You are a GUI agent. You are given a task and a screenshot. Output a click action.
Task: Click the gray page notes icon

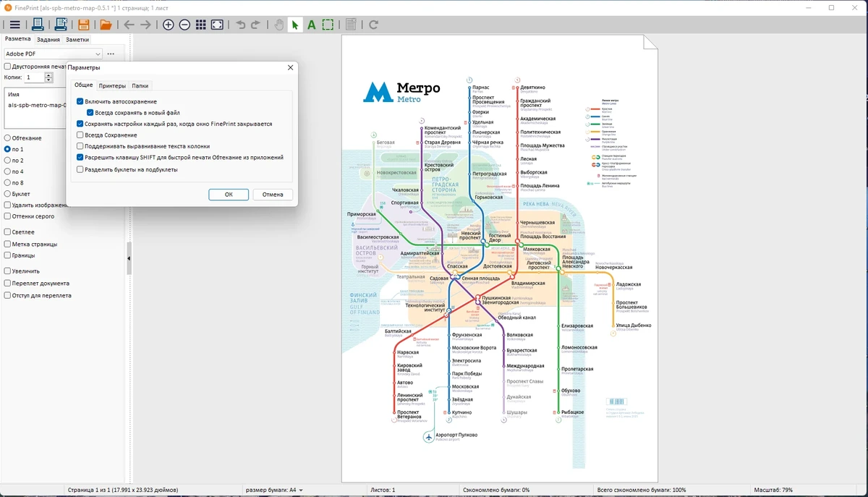point(351,25)
